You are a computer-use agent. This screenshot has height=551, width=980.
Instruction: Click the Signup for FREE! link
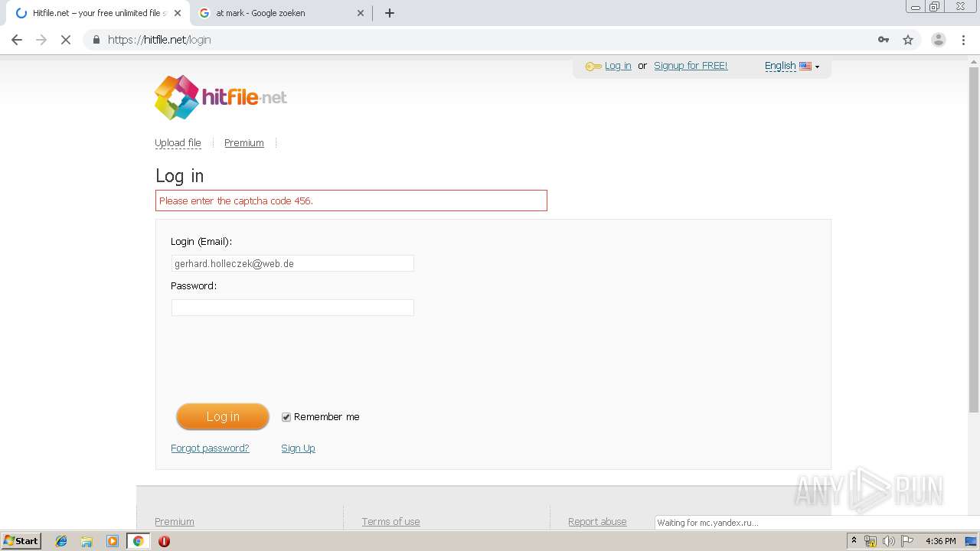[691, 66]
